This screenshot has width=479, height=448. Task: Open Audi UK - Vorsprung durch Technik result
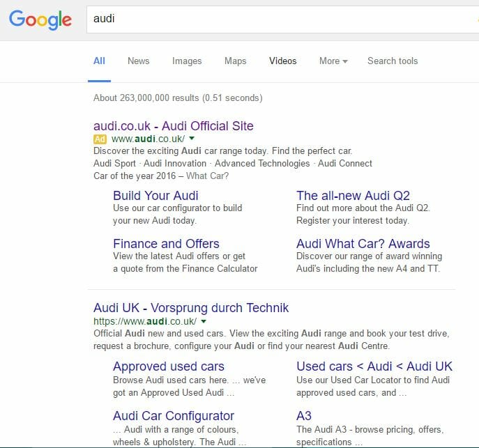coord(191,308)
